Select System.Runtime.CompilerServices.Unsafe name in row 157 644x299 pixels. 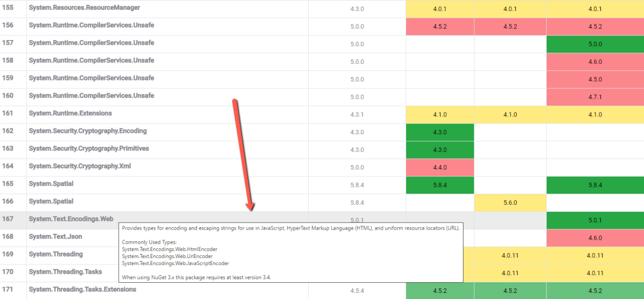91,43
